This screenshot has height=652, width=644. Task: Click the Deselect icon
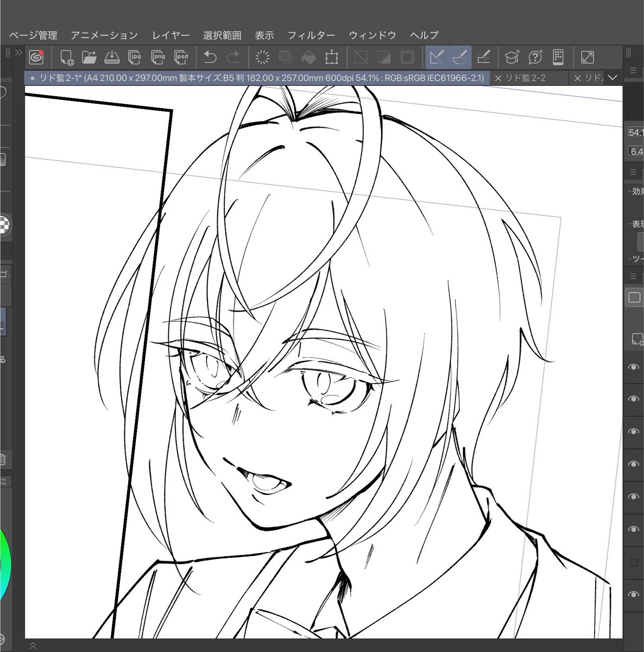point(361,57)
